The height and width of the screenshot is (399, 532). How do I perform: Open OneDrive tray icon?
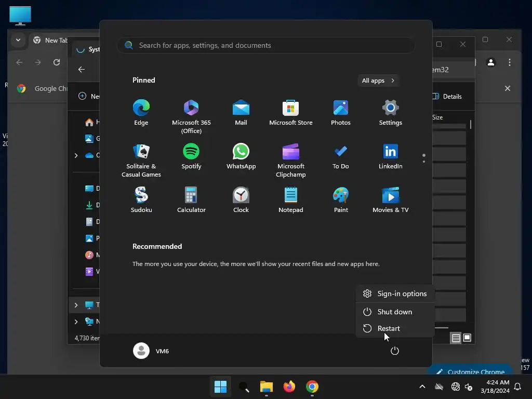point(439,387)
